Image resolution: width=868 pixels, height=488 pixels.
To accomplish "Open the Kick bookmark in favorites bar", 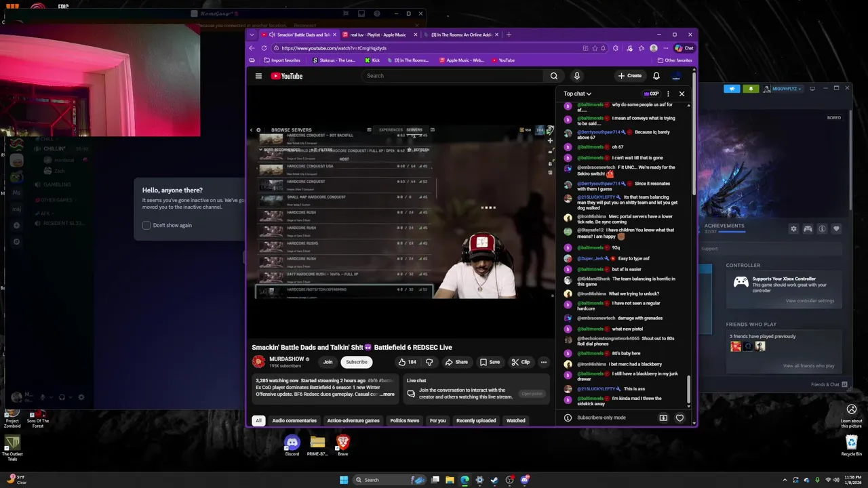I will point(372,60).
